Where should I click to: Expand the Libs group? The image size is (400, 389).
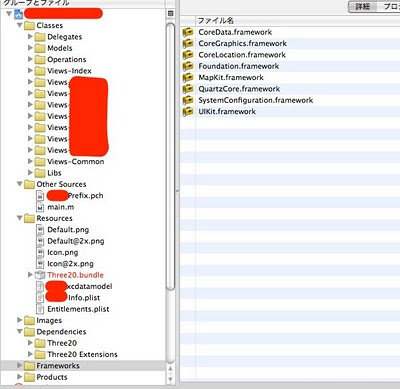point(30,172)
